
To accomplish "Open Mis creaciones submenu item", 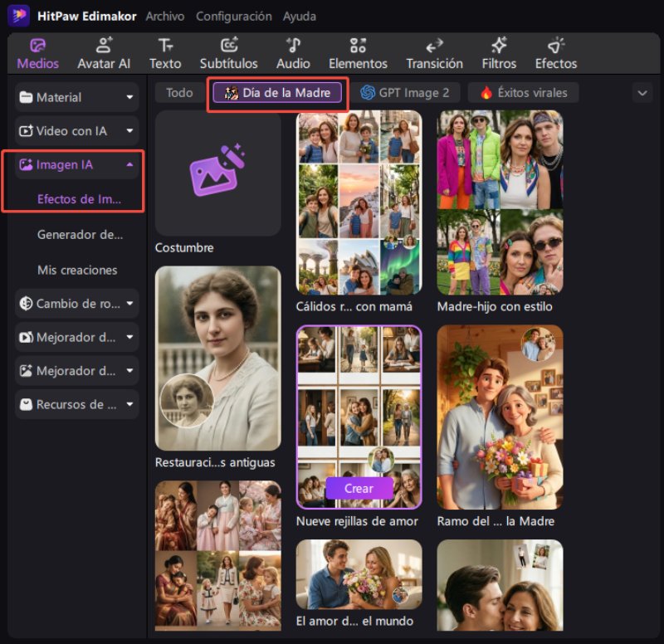I will click(x=77, y=271).
